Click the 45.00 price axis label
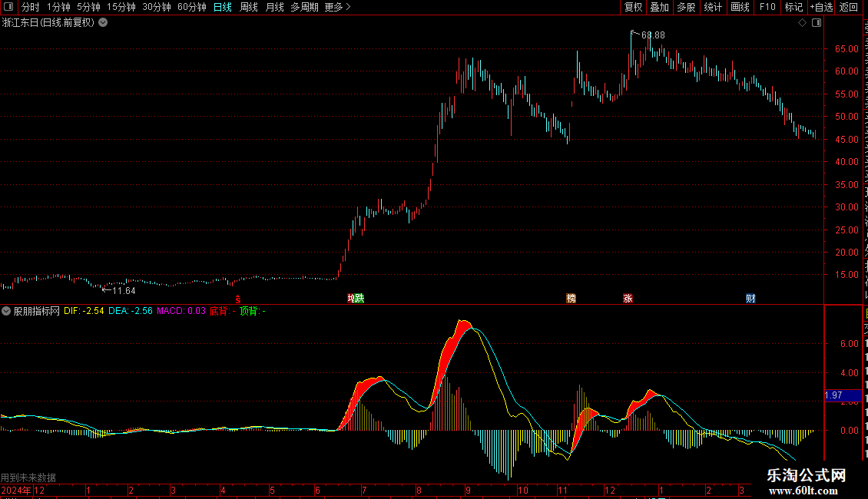Viewport: 868px width, 499px height. click(846, 140)
